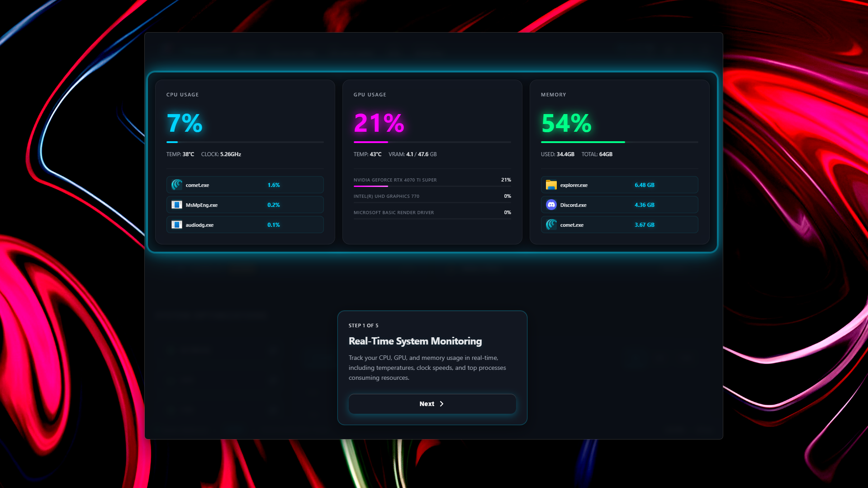Select the comet.exe row under CPU usage
Viewport: 868px width, 488px height.
245,185
